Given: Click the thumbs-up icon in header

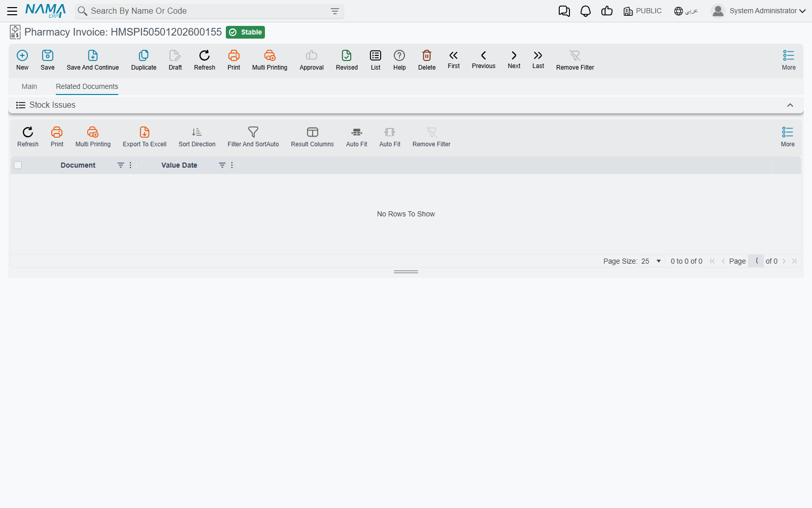Looking at the screenshot, I should (x=607, y=11).
